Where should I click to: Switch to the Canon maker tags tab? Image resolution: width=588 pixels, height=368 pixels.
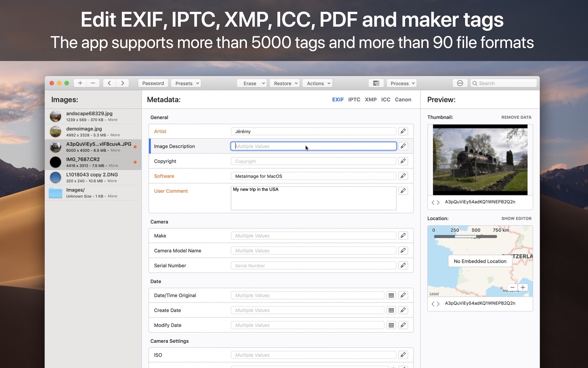tap(403, 99)
